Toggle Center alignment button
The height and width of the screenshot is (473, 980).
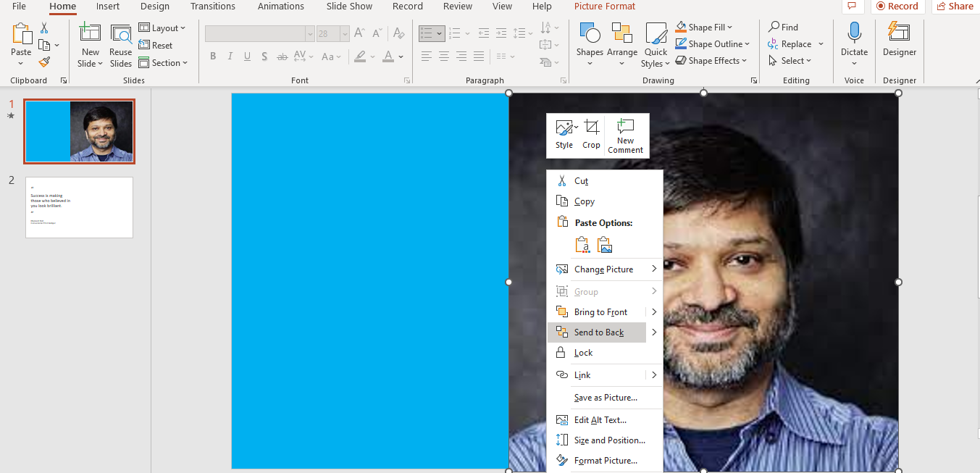coord(444,56)
